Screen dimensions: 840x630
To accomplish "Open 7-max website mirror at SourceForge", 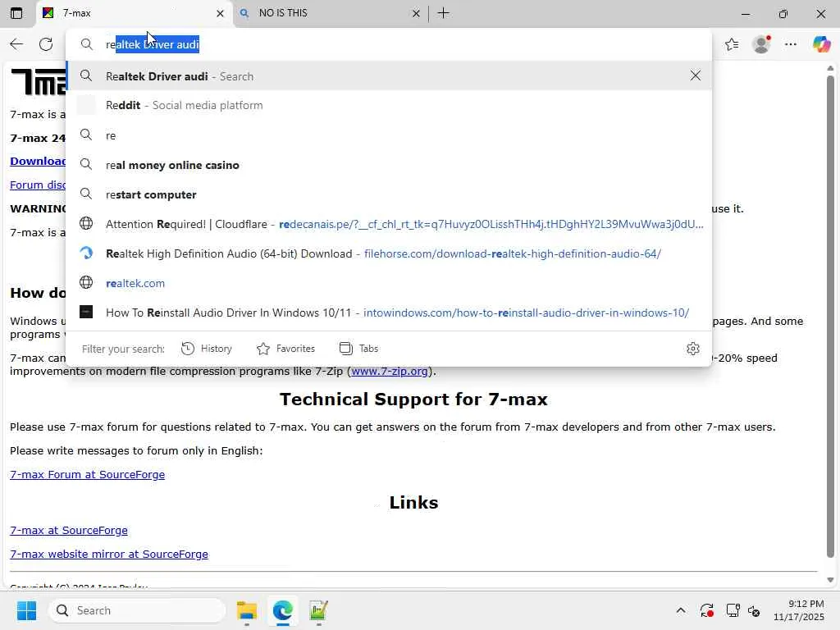I will (109, 554).
